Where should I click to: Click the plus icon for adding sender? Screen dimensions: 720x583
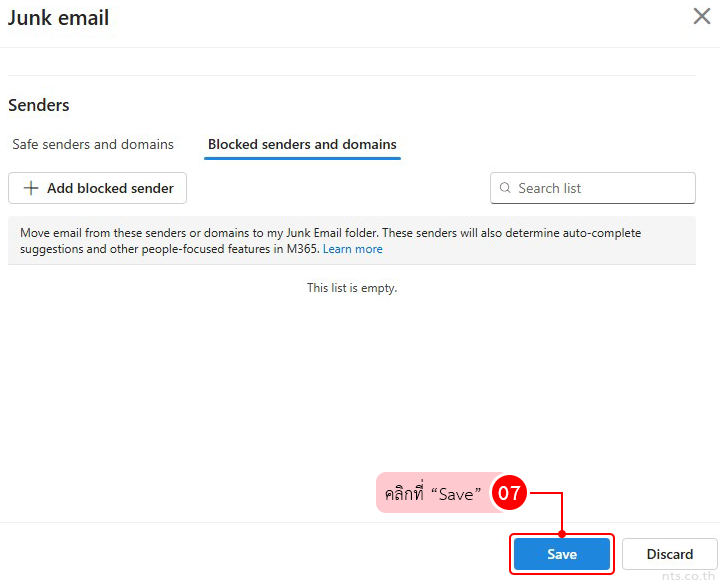point(31,188)
